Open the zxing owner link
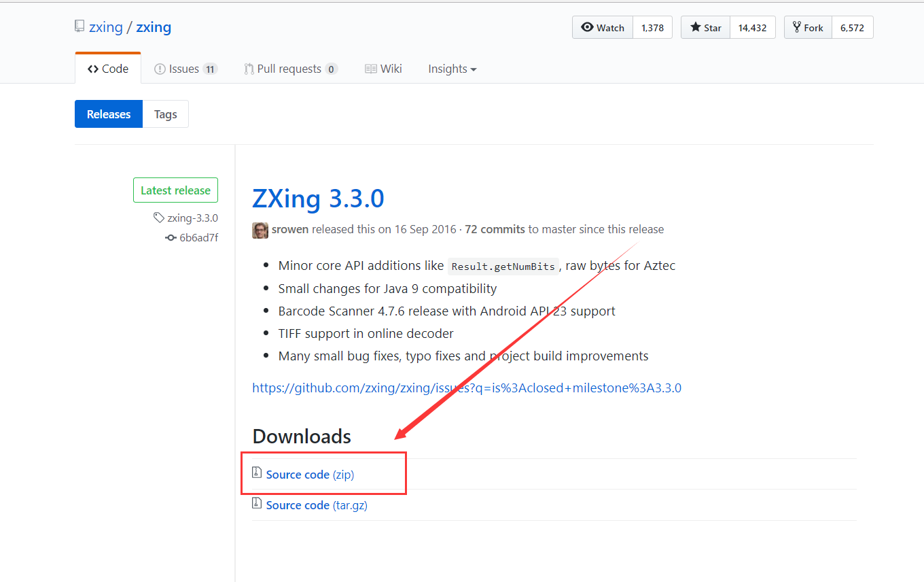This screenshot has width=924, height=582. point(106,27)
